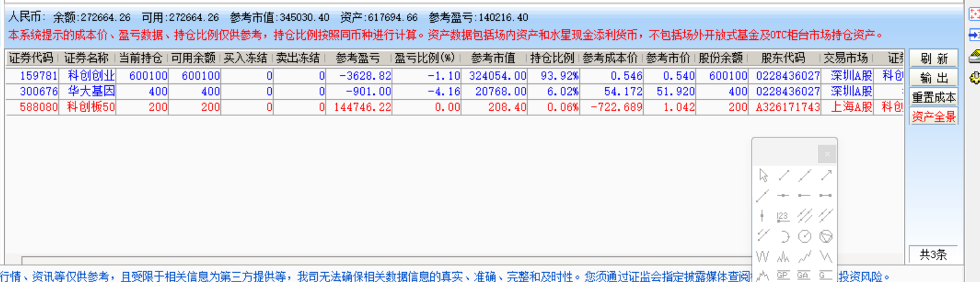The image size is (980, 282).
Task: Click the red dotted square icon at top right
Action: tap(974, 13)
